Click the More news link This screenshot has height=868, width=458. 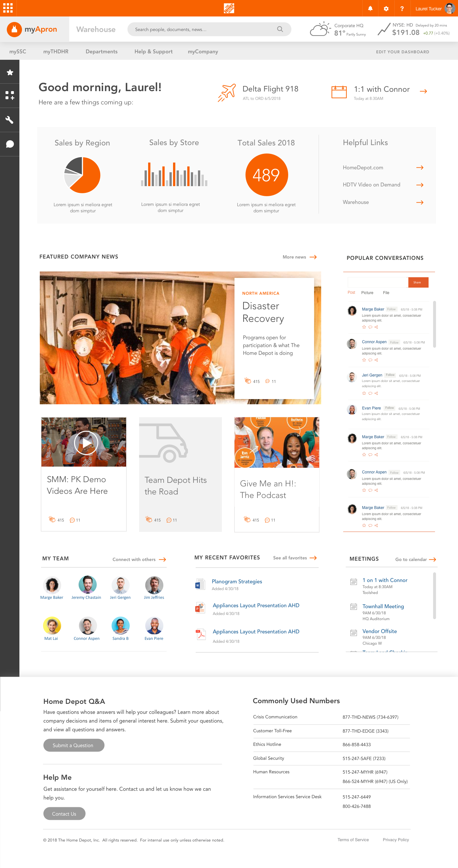point(300,257)
